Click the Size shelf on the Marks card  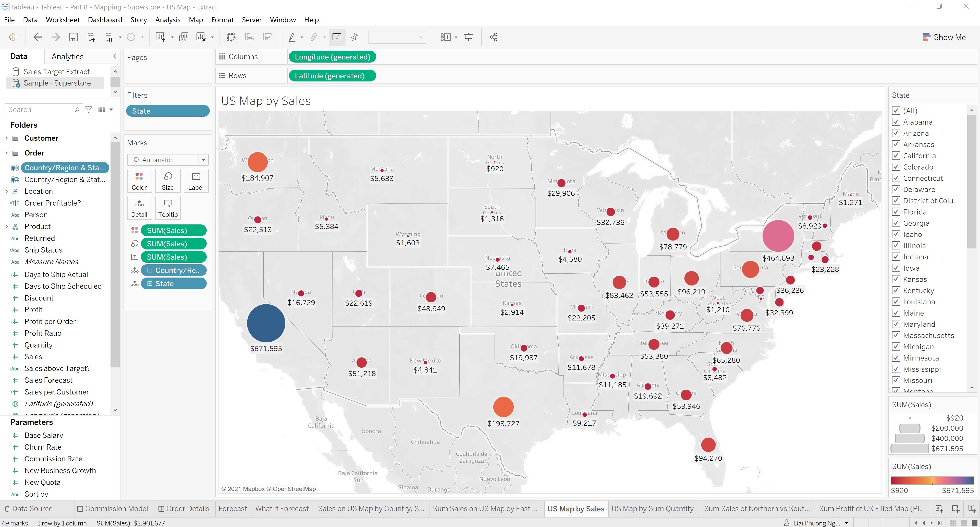pos(167,180)
